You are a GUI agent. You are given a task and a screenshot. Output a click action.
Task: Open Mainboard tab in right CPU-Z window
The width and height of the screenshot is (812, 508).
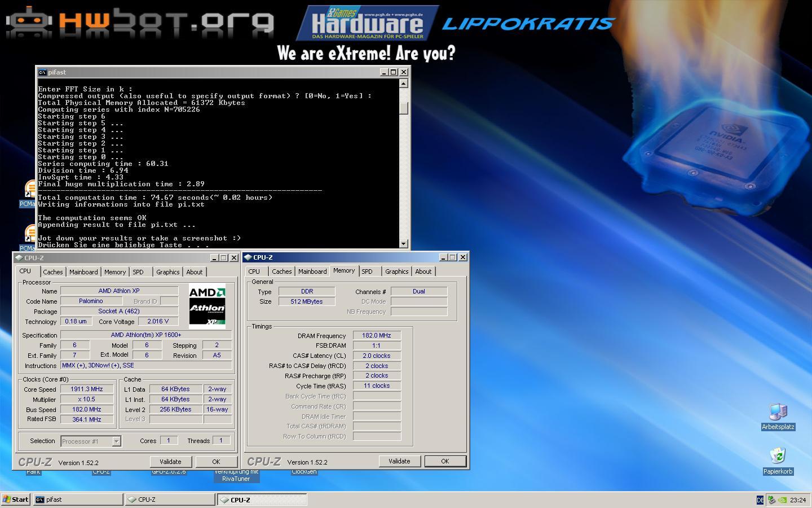312,271
